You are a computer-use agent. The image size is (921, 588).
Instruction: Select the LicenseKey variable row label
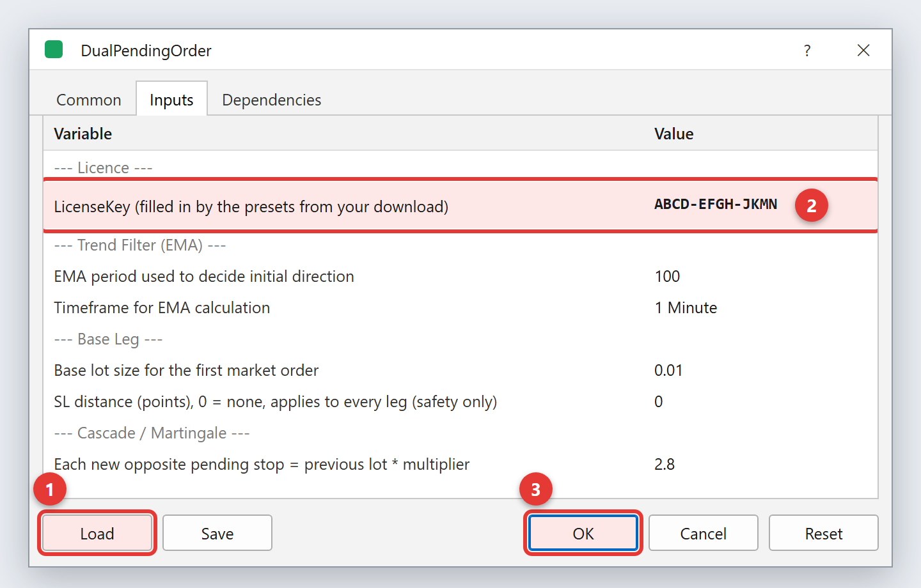251,206
